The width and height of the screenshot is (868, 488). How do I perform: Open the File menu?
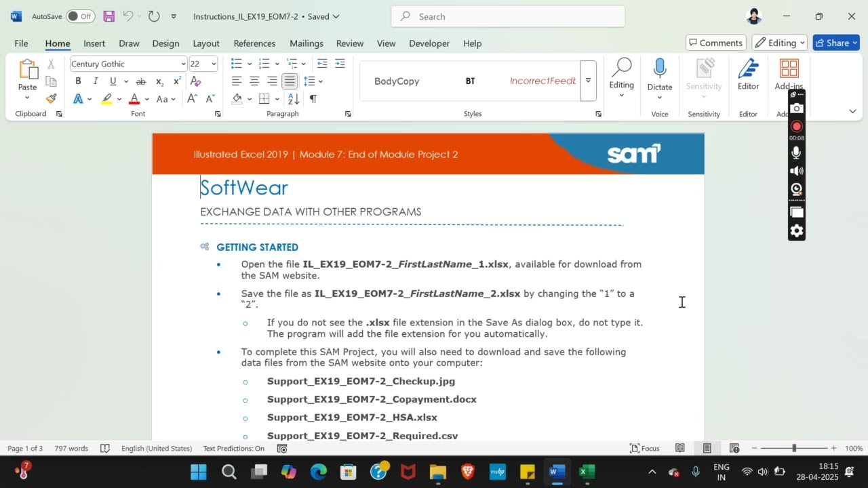[x=21, y=43]
